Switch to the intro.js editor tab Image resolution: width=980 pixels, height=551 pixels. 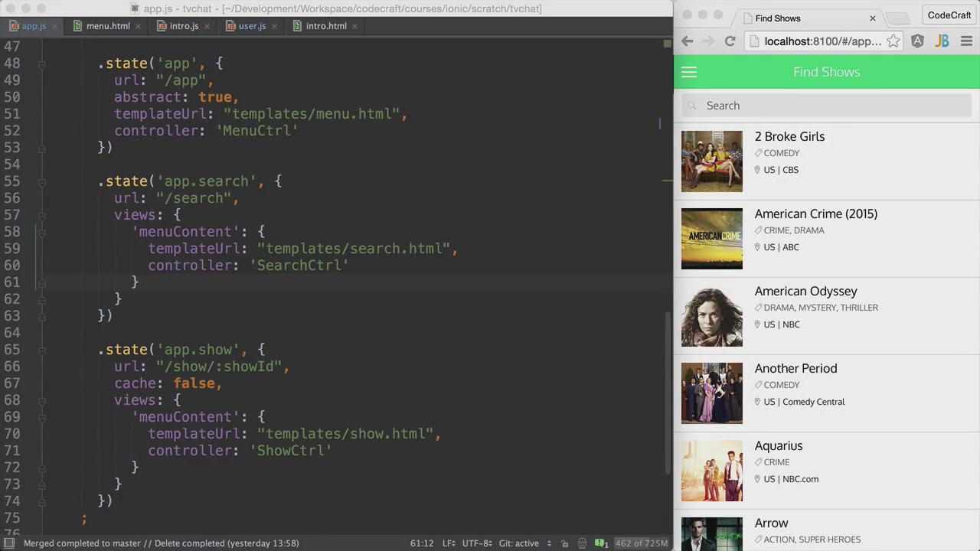pyautogui.click(x=184, y=26)
